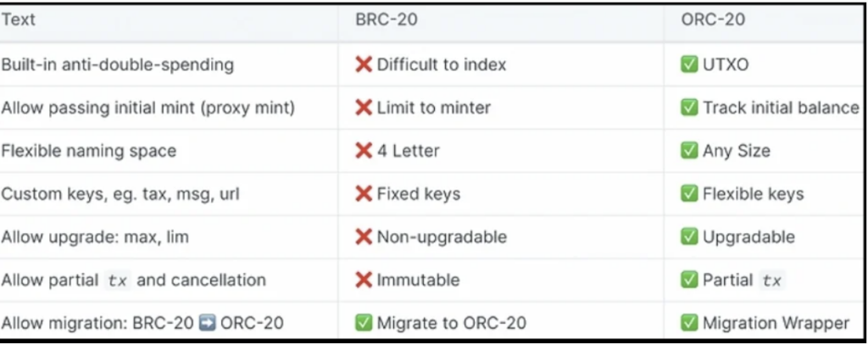
Task: Click the red cross next to Fixed keys
Action: [x=364, y=193]
